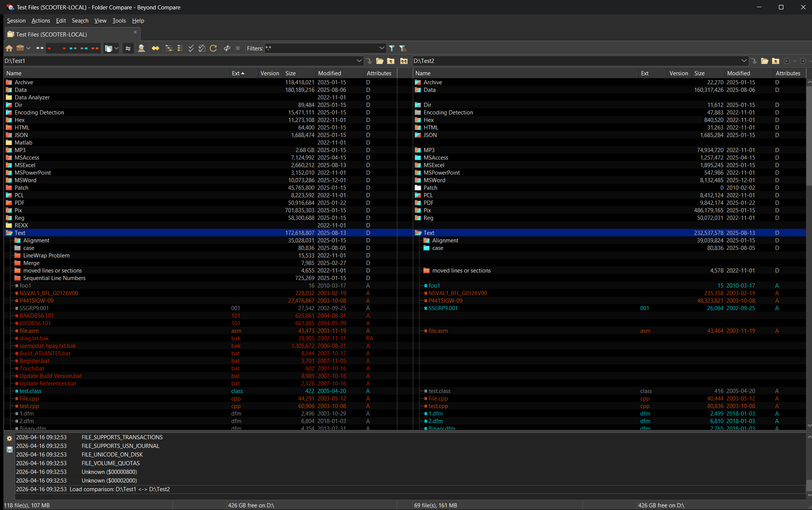The width and height of the screenshot is (812, 510).
Task: Go up one level on the right side
Action: pyautogui.click(x=775, y=61)
